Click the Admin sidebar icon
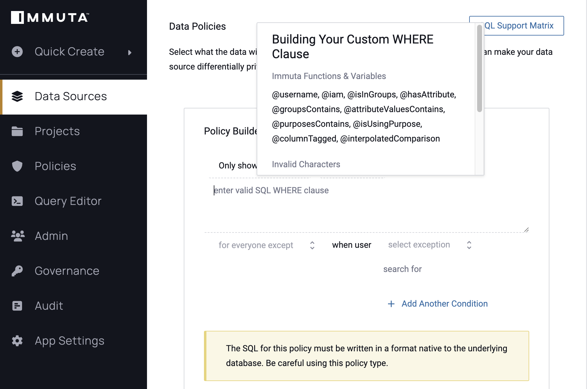The image size is (588, 389). 18,236
